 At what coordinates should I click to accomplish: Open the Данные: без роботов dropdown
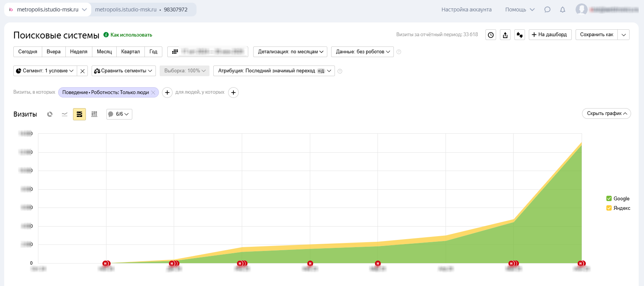tap(363, 52)
